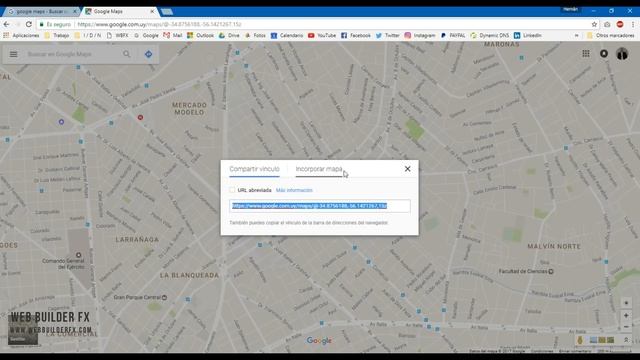Viewport: 640px width, 360px height.
Task: Click the camera extension icon in Chrome toolbar
Action: point(607,24)
